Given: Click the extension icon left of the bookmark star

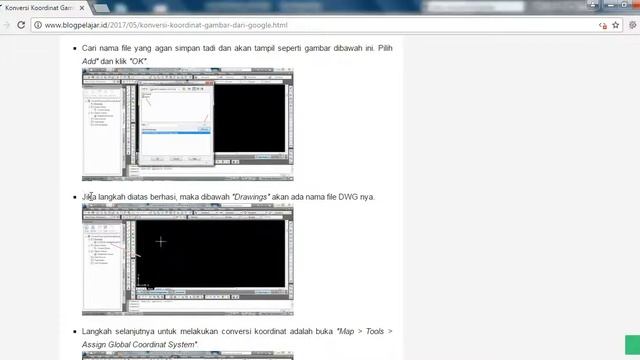Looking at the screenshot, I should 603,25.
